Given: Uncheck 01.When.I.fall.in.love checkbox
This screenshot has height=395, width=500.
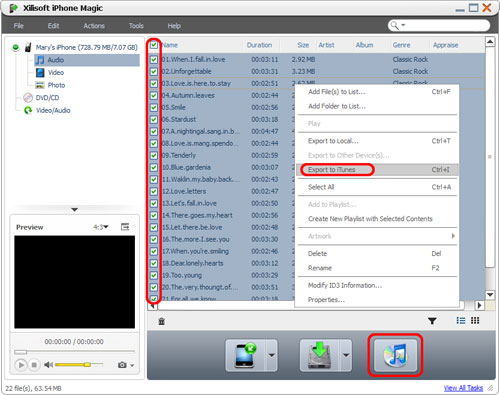Looking at the screenshot, I should [x=154, y=60].
